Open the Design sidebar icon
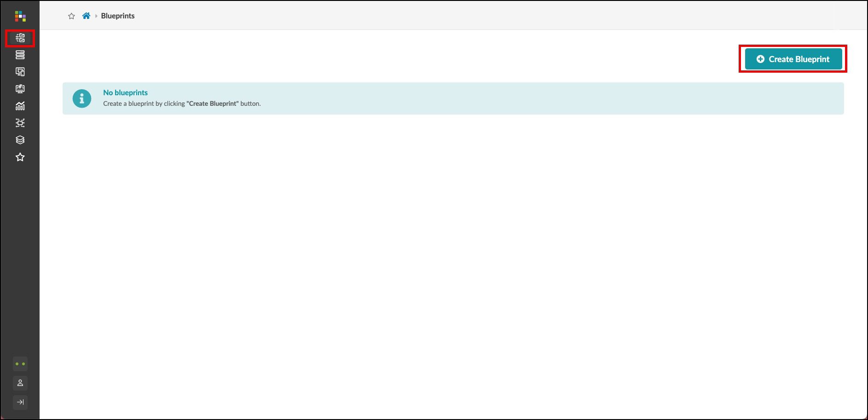The width and height of the screenshot is (868, 420). pos(20,72)
